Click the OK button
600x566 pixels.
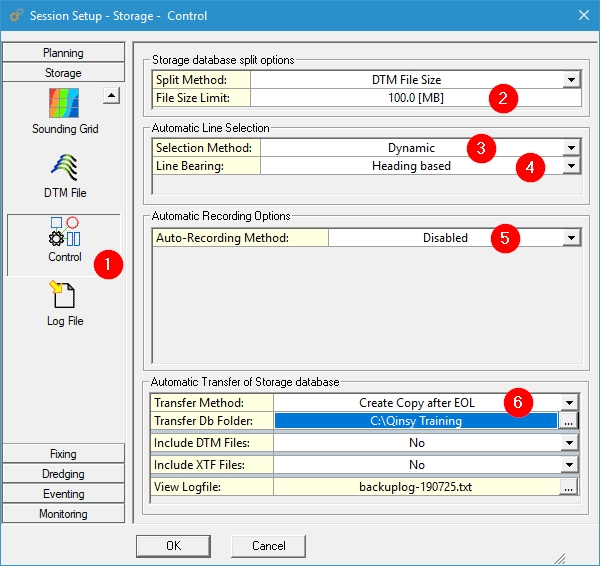click(173, 546)
